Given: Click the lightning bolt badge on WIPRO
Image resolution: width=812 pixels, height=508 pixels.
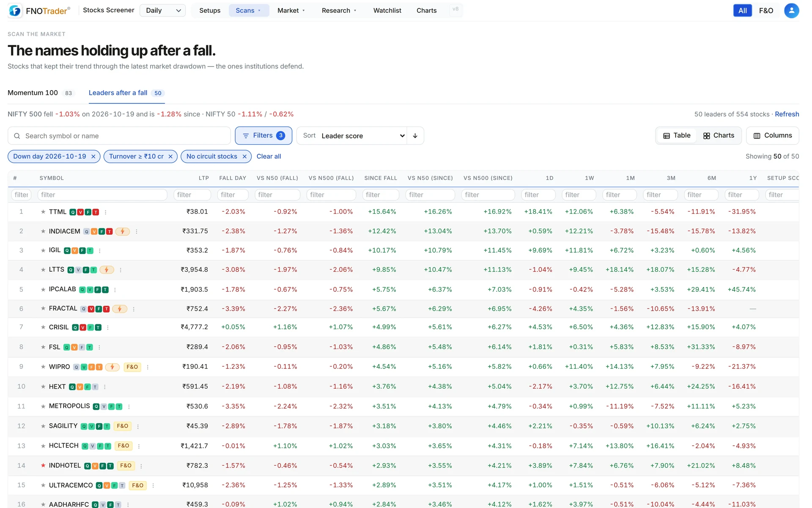Looking at the screenshot, I should (112, 367).
